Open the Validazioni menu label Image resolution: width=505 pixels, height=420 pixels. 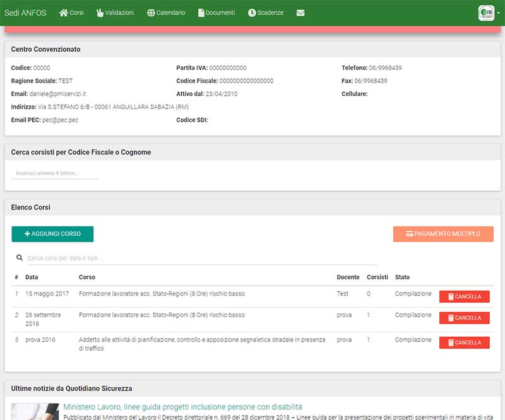(x=119, y=13)
